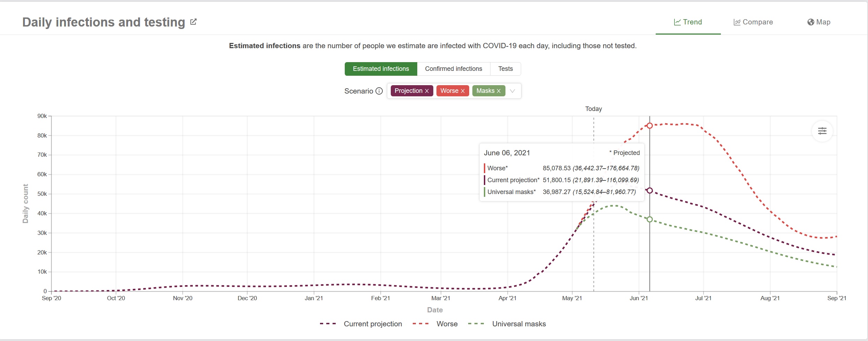868x341 pixels.
Task: Toggle Universal masks legend series
Action: click(507, 324)
